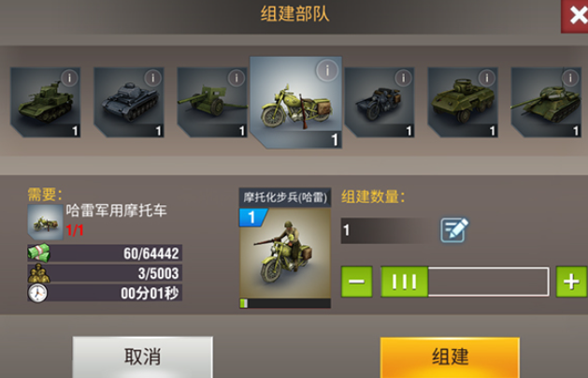Select the dark sidecar motorcycle card
This screenshot has width=588, height=378.
point(380,103)
